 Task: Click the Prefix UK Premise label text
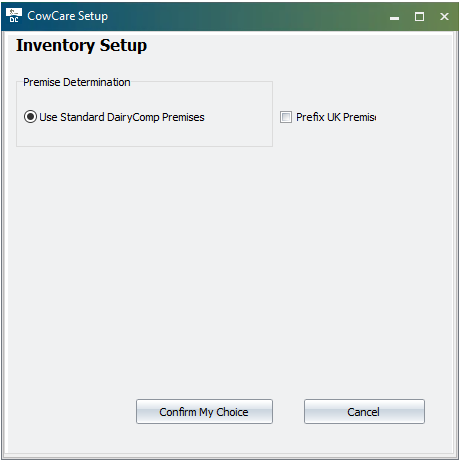pyautogui.click(x=336, y=117)
